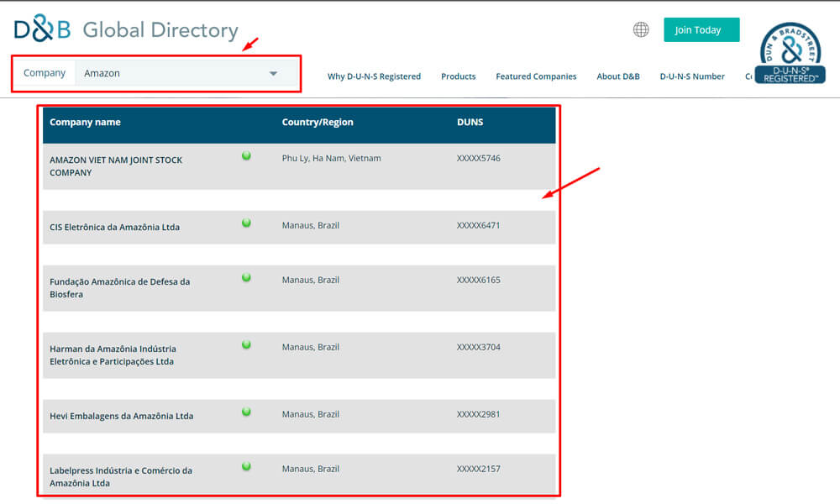Open AMAZON VIET NAM JOINT STOCK COMPANY
The image size is (840, 504).
pos(116,166)
